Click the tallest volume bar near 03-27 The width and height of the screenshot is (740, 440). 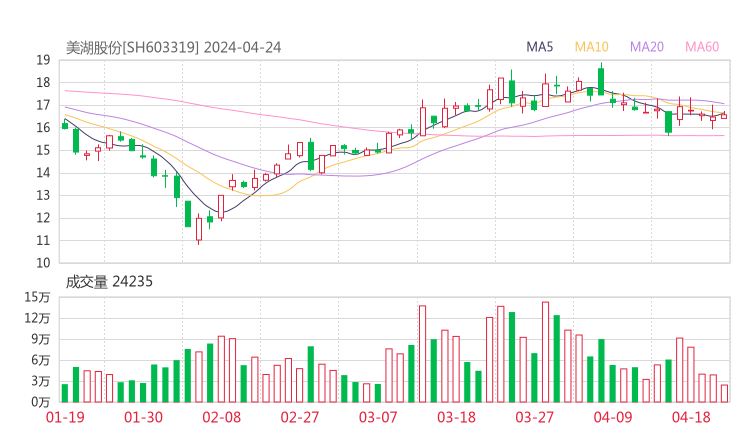click(546, 352)
